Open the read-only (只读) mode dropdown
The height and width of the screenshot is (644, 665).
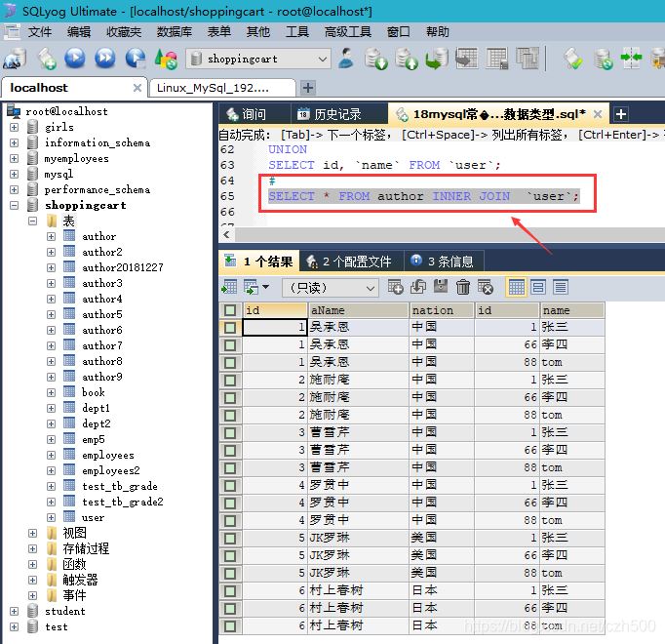click(x=370, y=288)
